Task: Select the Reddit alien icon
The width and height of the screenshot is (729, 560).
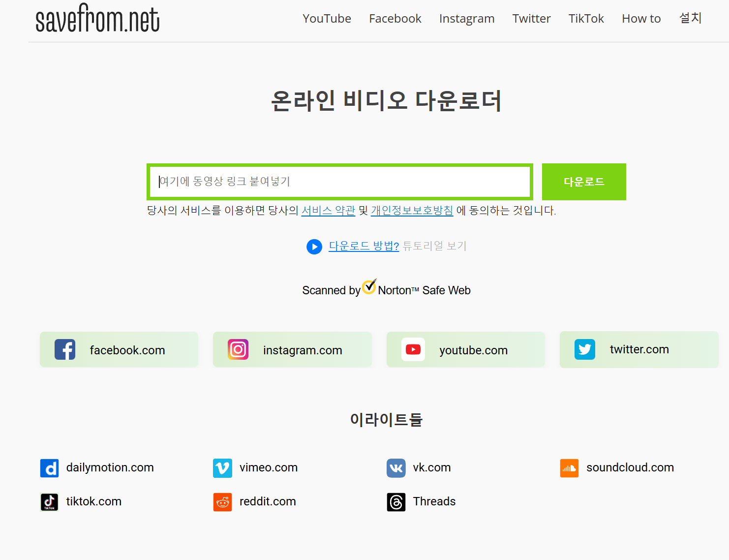Action: (222, 502)
